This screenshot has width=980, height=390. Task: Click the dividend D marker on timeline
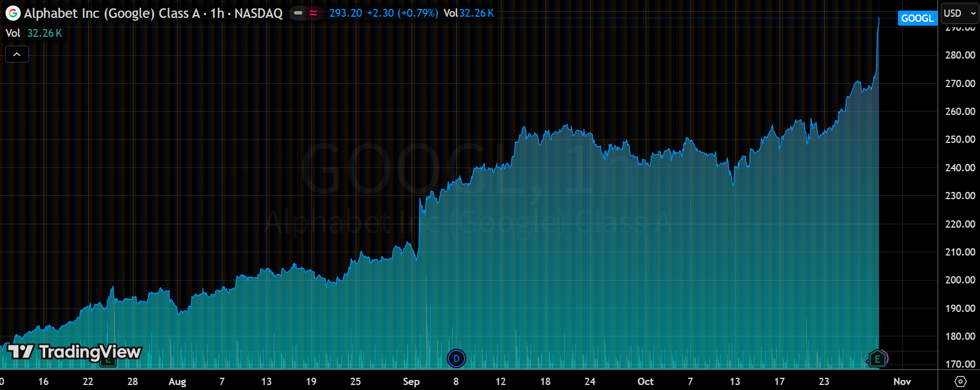pos(456,358)
